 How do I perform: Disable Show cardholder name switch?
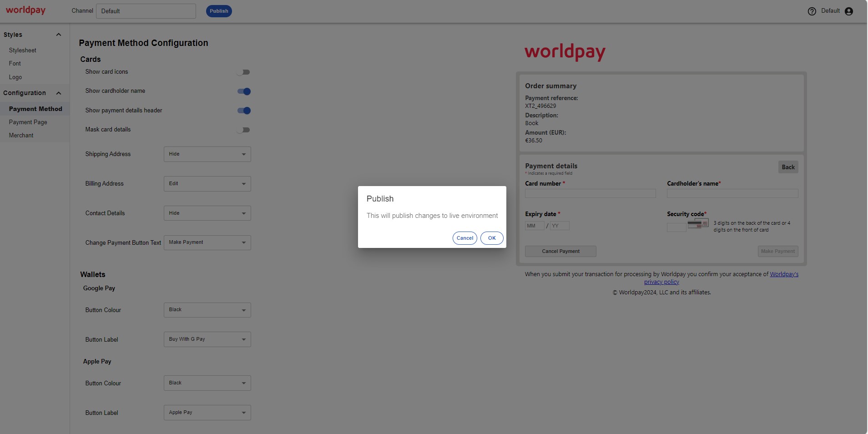tap(244, 91)
